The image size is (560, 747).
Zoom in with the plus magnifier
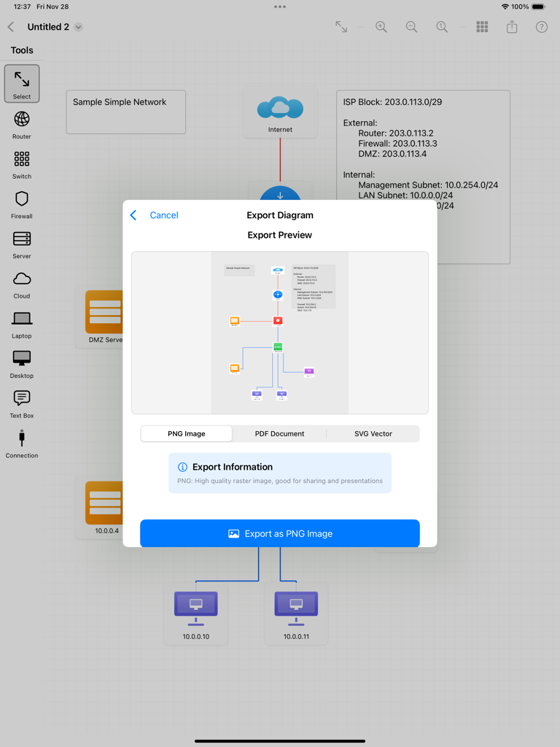[381, 27]
